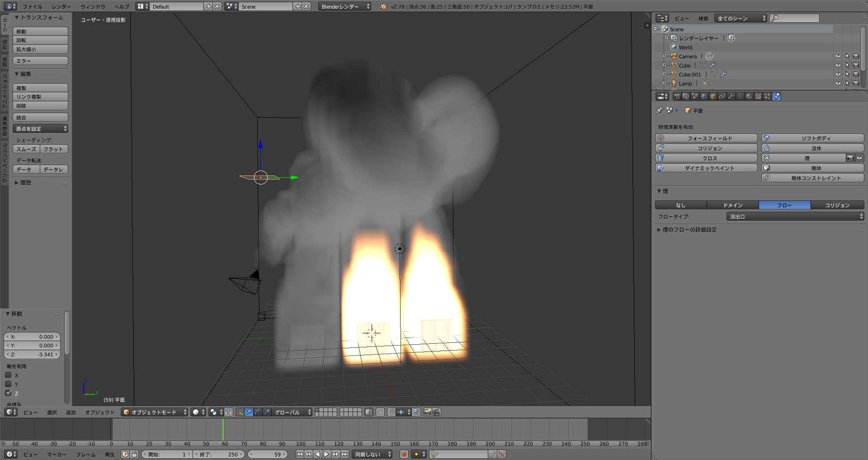Open the オブジェクトモード mode dropdown
Viewport: 868px width, 460px height.
154,412
